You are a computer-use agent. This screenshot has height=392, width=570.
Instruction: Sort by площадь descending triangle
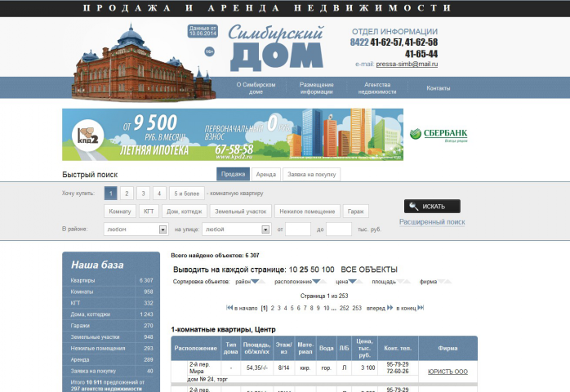pos(400,281)
